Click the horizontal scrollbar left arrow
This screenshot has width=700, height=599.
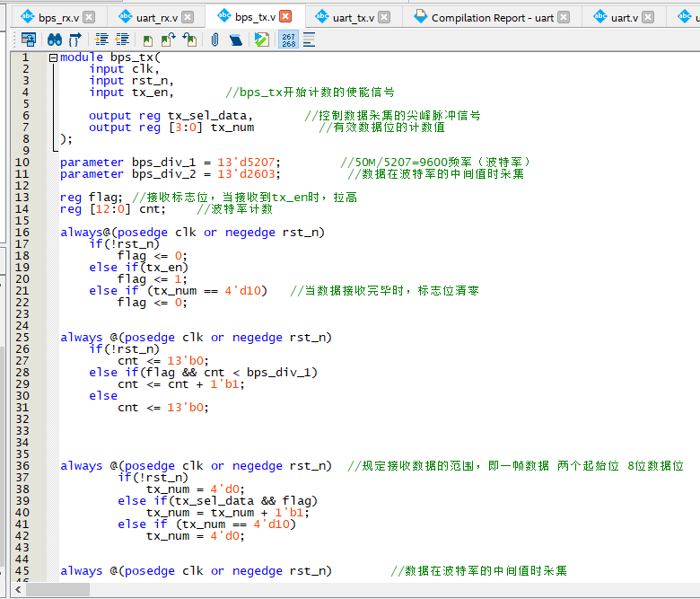click(18, 590)
